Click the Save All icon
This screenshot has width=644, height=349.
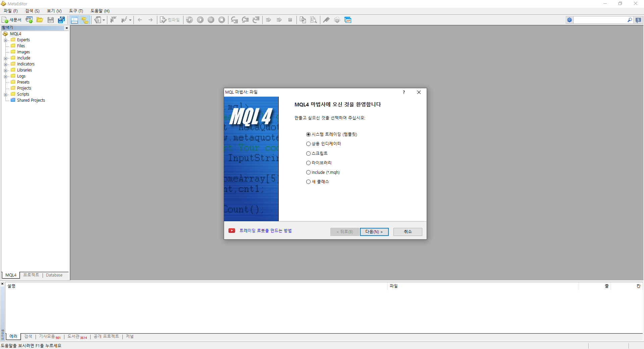click(61, 20)
